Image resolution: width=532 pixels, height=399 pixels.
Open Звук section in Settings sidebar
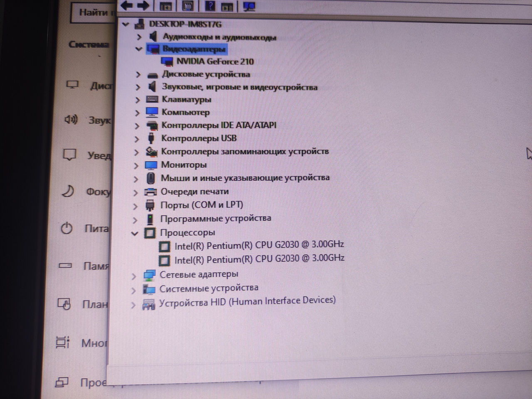[99, 120]
